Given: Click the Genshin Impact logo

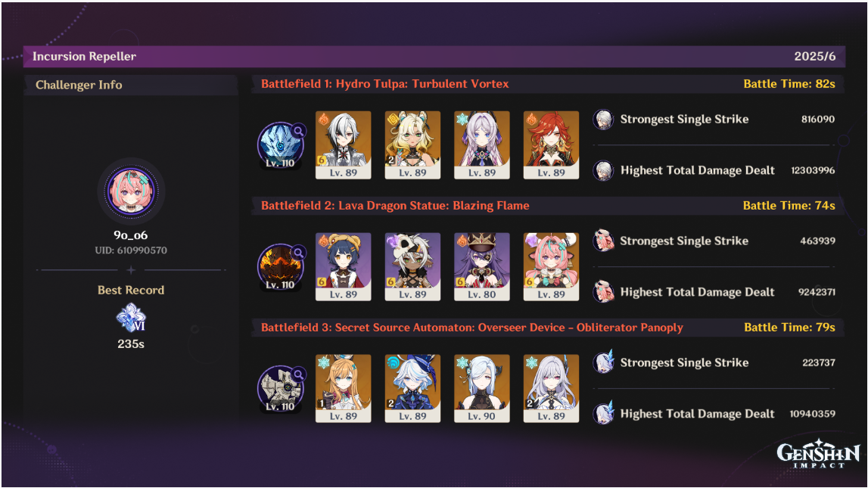Looking at the screenshot, I should pyautogui.click(x=818, y=454).
